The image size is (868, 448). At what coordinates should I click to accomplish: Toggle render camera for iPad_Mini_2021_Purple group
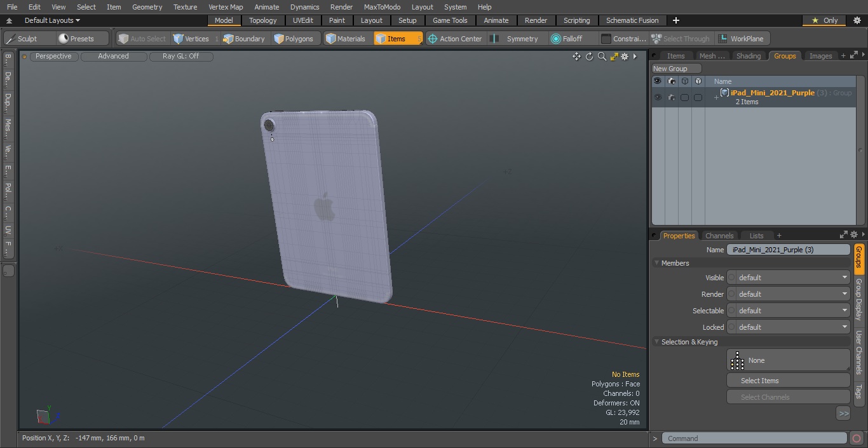click(x=671, y=97)
